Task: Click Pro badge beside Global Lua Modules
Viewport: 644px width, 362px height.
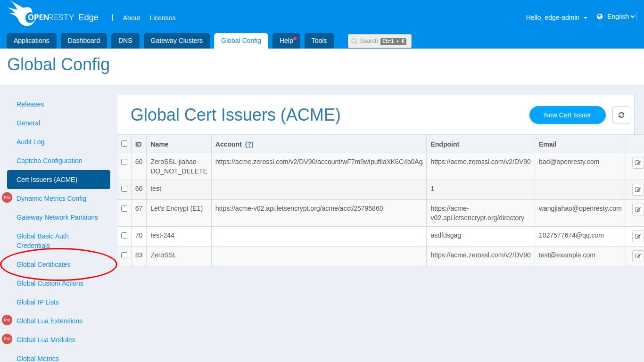Action: click(x=7, y=339)
